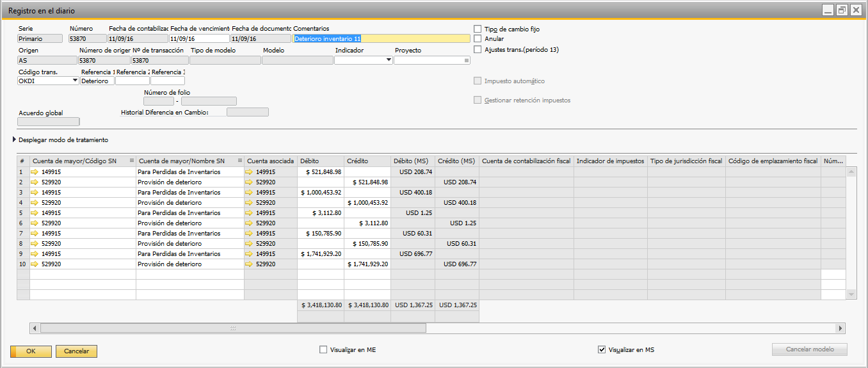Open the Indicador dropdown
The height and width of the screenshot is (368, 868).
pyautogui.click(x=389, y=60)
